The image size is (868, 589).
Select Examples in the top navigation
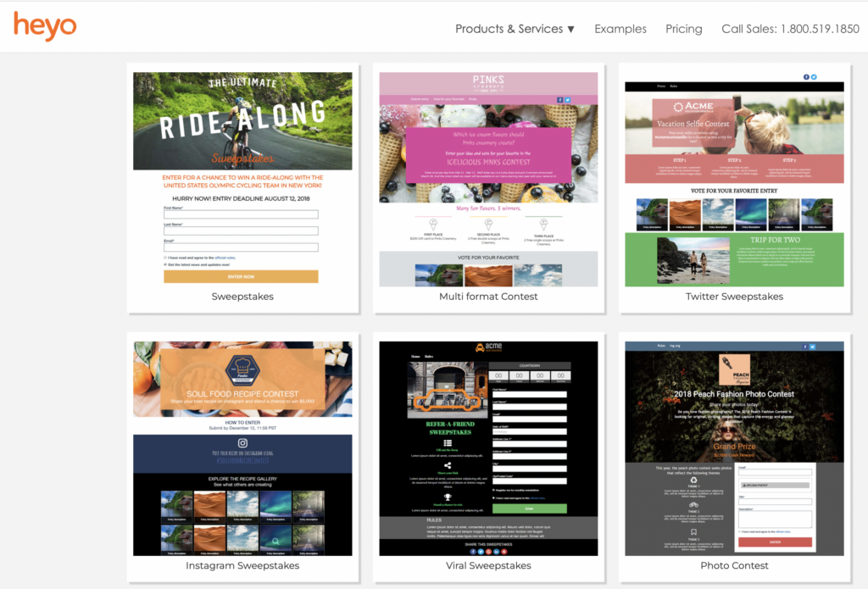(x=620, y=28)
